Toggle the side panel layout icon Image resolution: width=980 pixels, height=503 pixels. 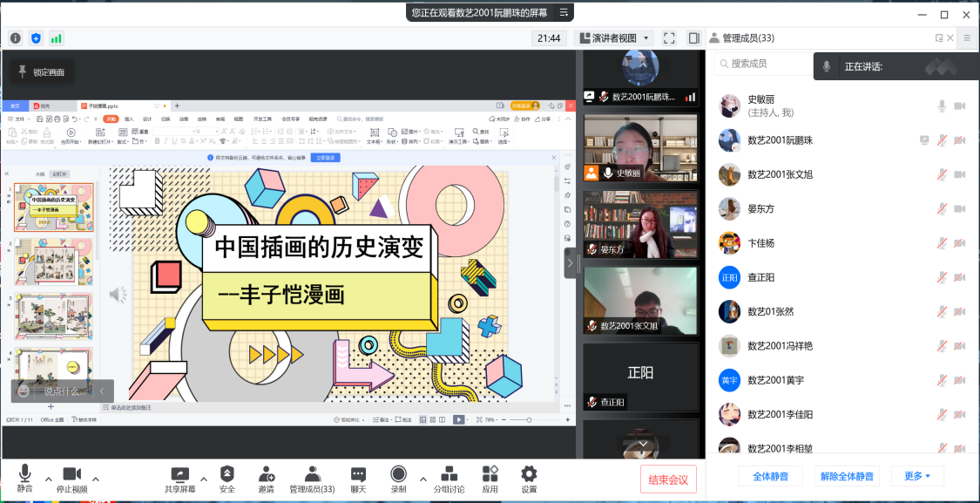coord(693,38)
